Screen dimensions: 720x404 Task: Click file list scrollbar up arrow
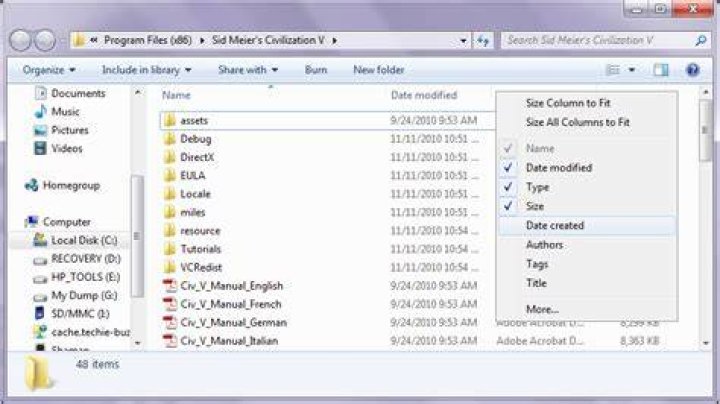(706, 93)
